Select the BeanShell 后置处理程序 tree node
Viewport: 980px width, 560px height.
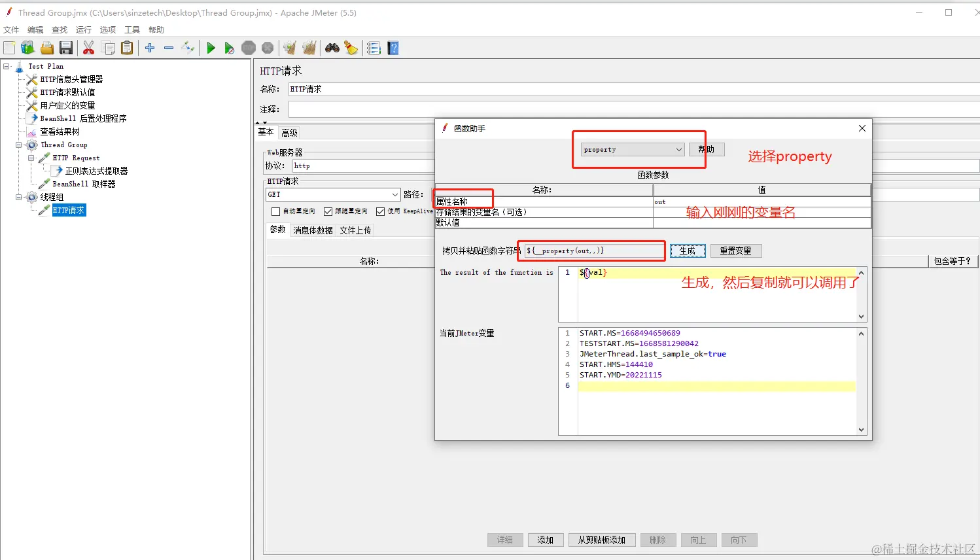pos(83,118)
